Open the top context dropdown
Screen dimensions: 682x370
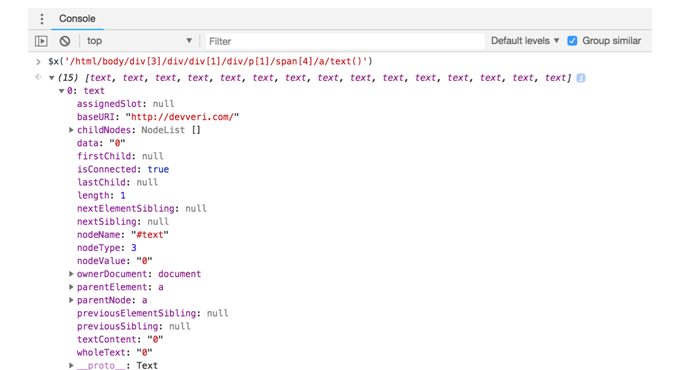pos(139,41)
